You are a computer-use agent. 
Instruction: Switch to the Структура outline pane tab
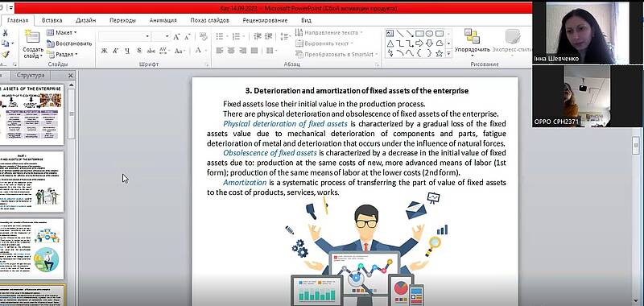coord(31,75)
